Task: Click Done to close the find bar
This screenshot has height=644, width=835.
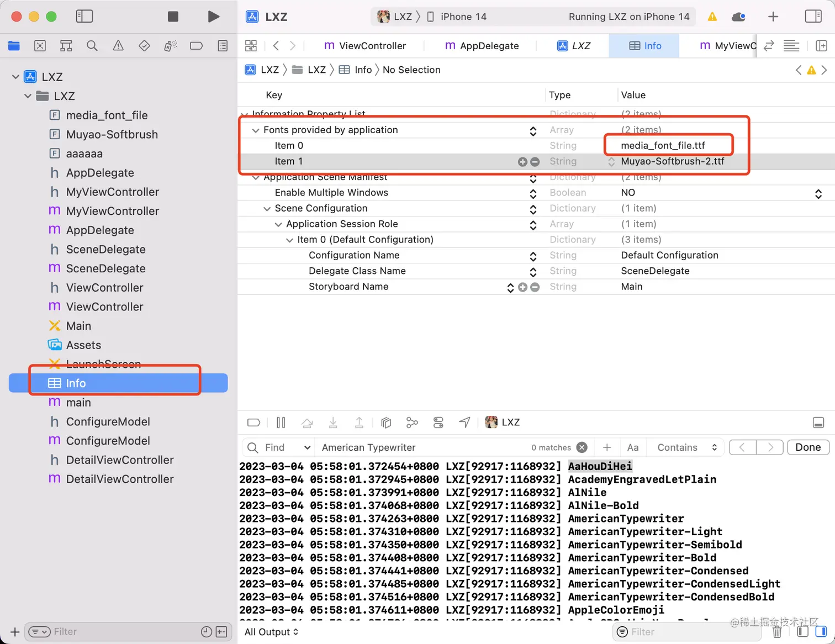Action: click(808, 448)
